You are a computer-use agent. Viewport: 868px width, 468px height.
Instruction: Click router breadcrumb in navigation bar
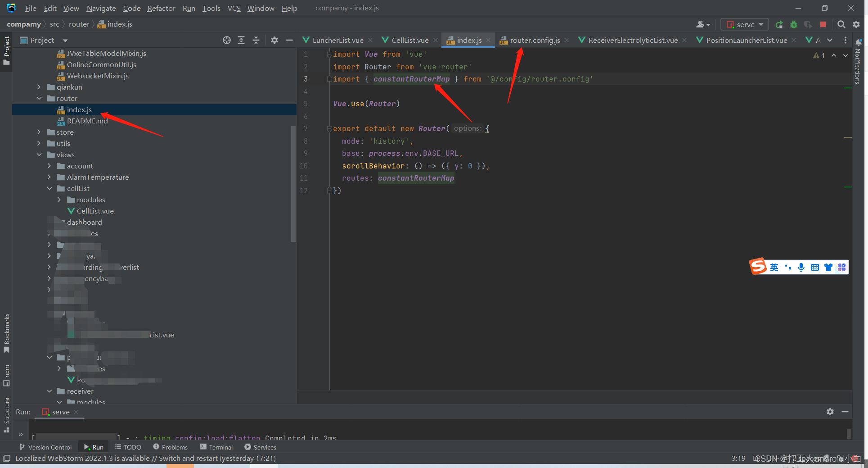coord(79,24)
